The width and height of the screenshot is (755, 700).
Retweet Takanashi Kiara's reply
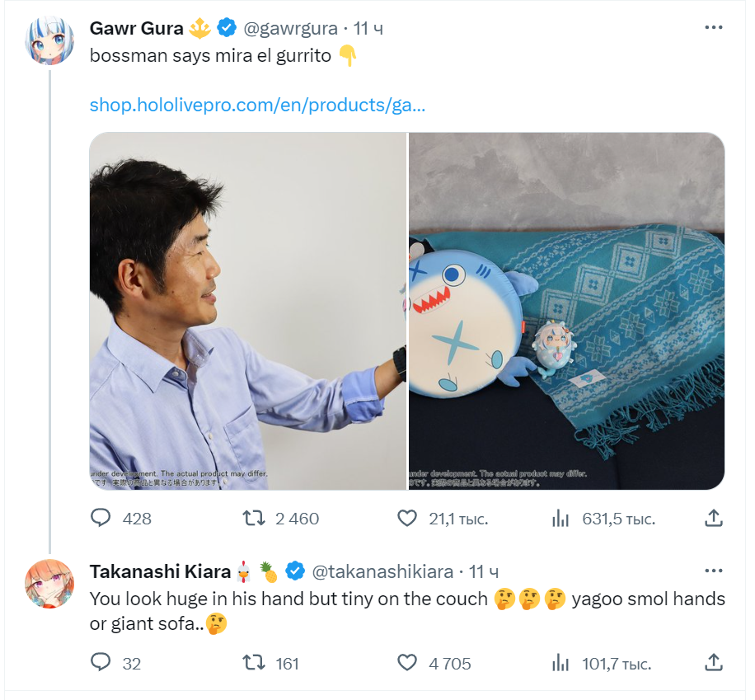click(x=254, y=662)
